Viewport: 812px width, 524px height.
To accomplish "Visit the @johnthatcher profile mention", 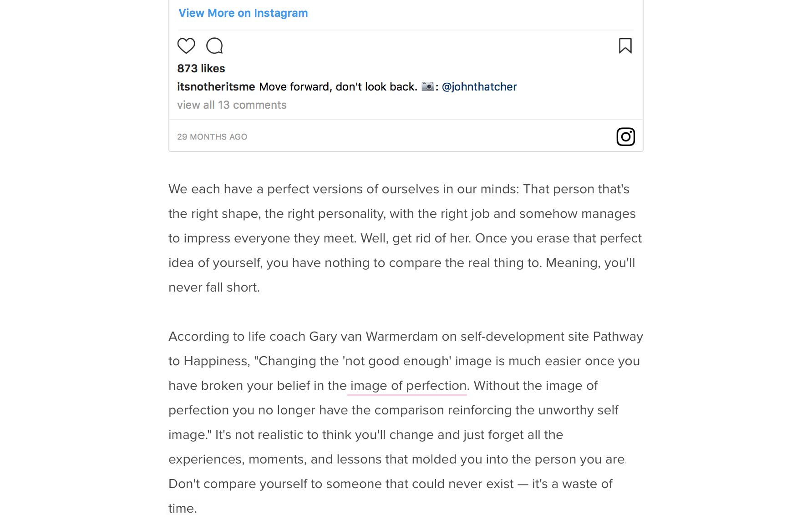I will 479,86.
